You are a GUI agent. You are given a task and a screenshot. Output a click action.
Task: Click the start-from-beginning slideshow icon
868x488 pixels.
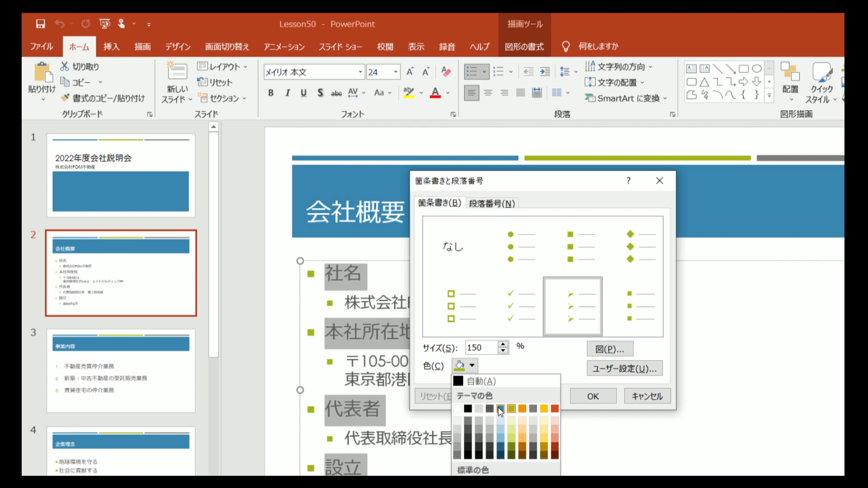[x=104, y=23]
